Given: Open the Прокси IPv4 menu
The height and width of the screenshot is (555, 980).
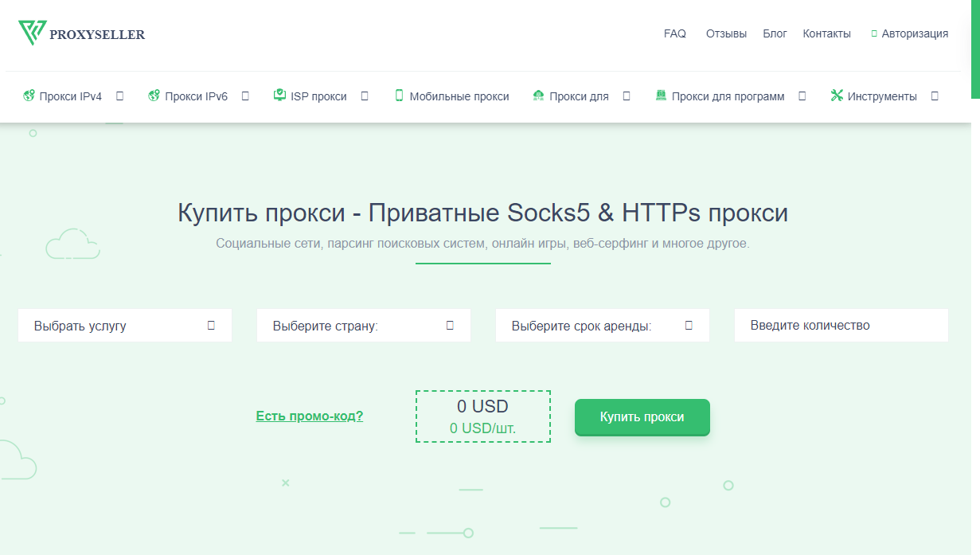Looking at the screenshot, I should point(71,96).
